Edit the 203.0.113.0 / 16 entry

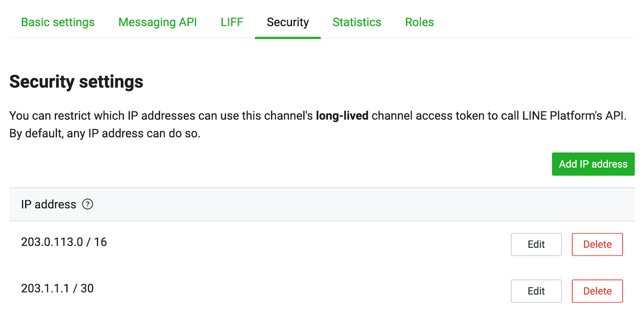[536, 244]
